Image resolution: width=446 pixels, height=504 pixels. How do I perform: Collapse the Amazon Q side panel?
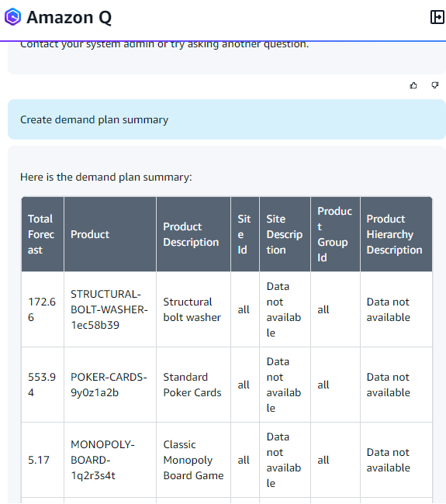[437, 17]
